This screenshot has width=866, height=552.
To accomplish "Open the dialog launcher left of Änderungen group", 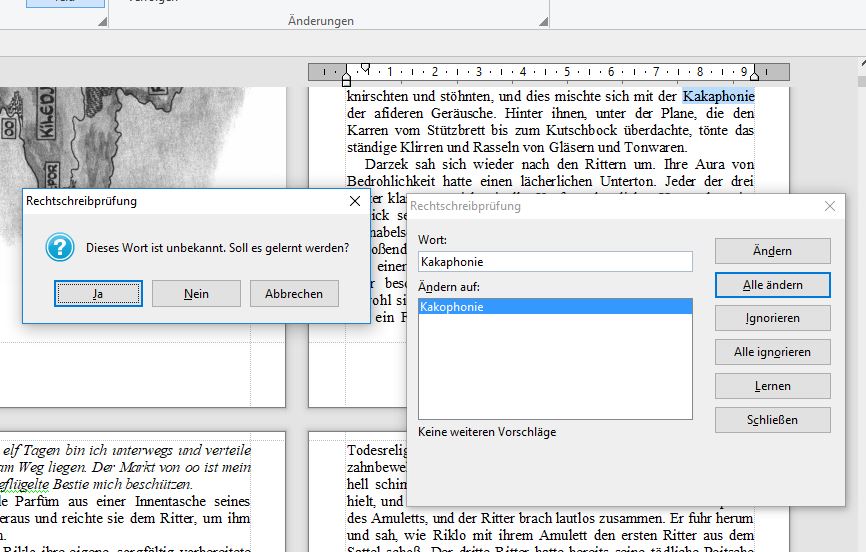I will (102, 22).
